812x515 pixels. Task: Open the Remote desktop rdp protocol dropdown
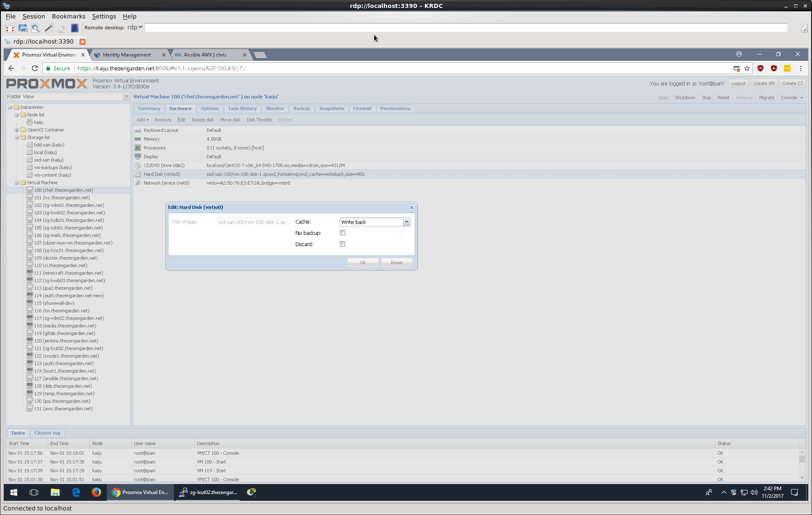pos(135,27)
